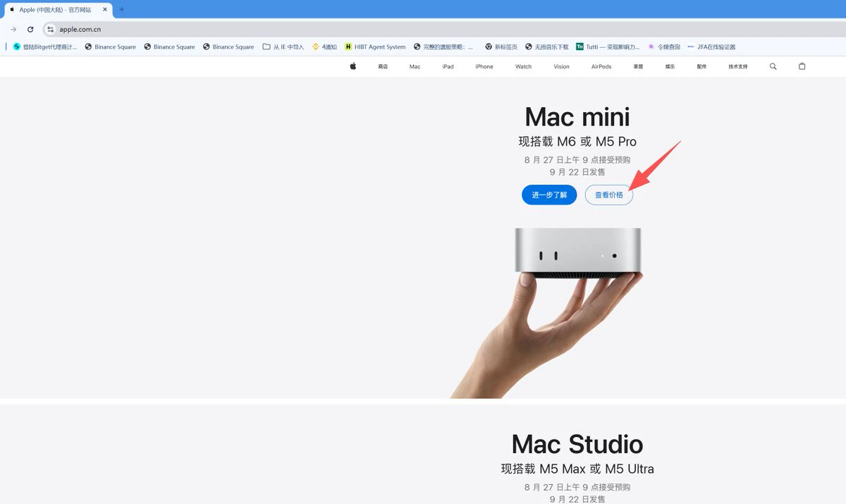This screenshot has height=504, width=846.
Task: Open the iPhone menu in the Apple nav
Action: tap(484, 67)
